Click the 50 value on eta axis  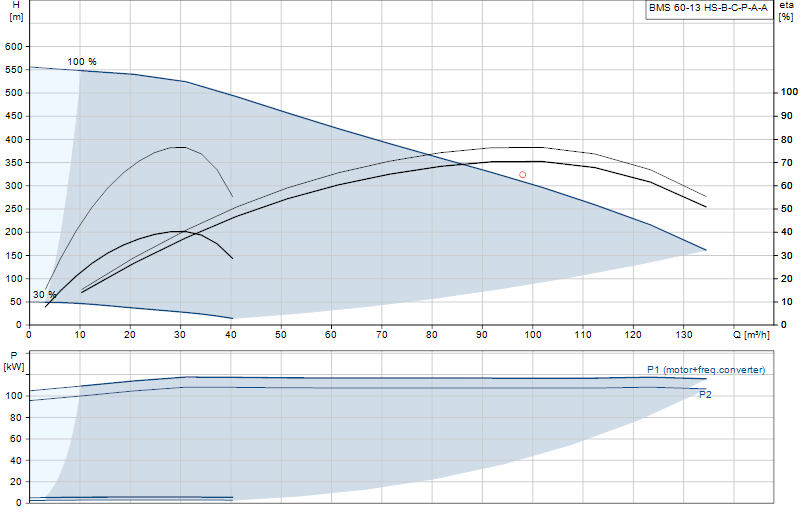787,209
